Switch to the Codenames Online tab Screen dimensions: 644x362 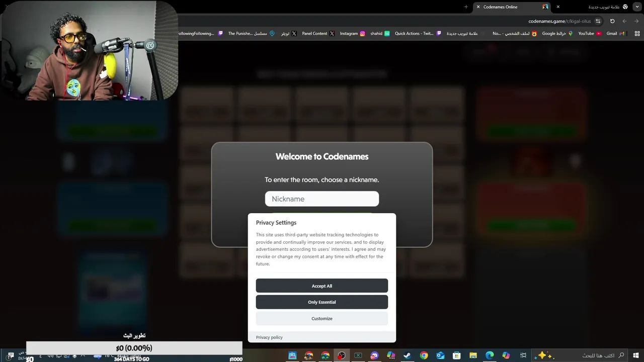pyautogui.click(x=513, y=7)
